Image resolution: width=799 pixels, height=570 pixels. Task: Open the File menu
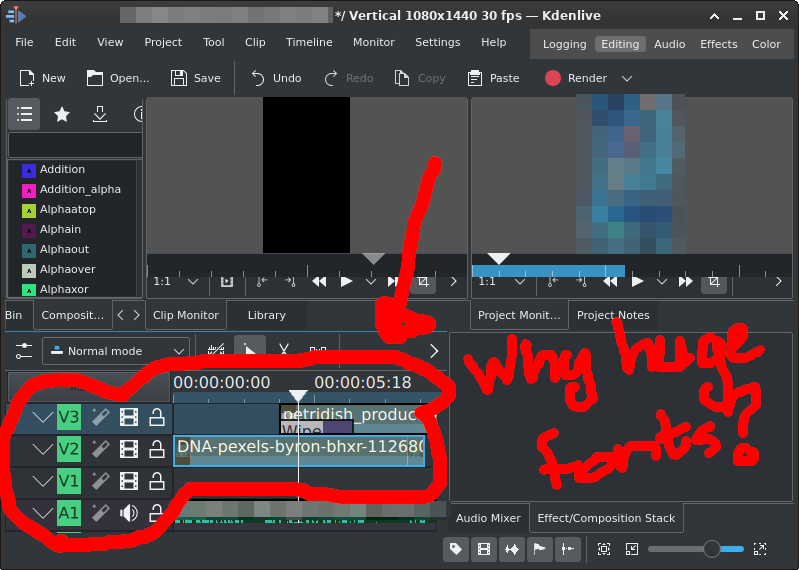coord(24,42)
